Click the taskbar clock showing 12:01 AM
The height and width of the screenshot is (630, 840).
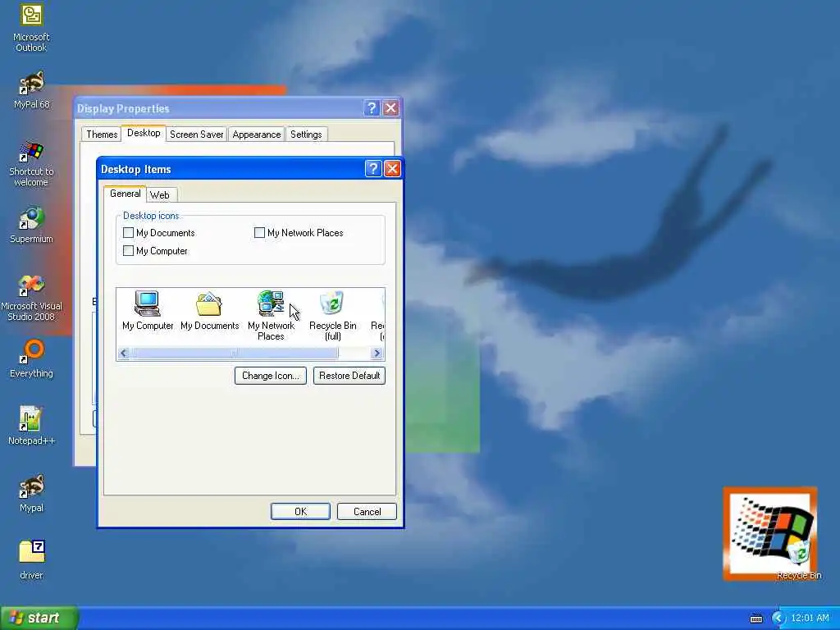click(810, 619)
